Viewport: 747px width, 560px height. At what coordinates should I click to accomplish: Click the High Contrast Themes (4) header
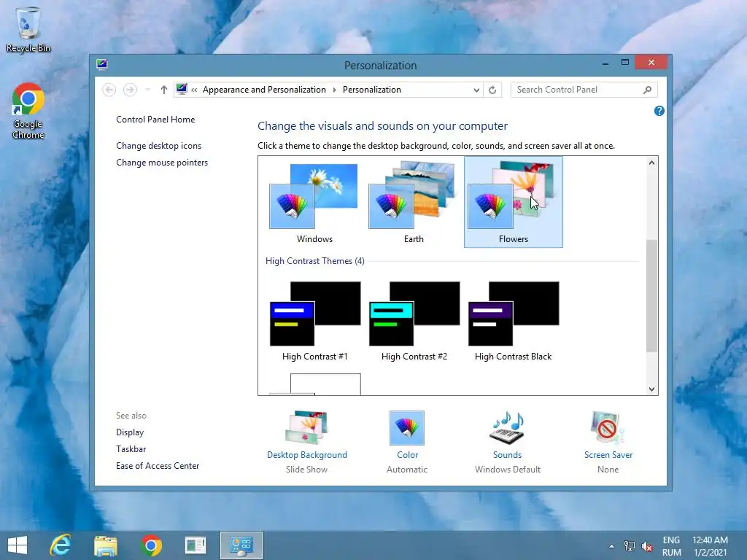tap(315, 261)
